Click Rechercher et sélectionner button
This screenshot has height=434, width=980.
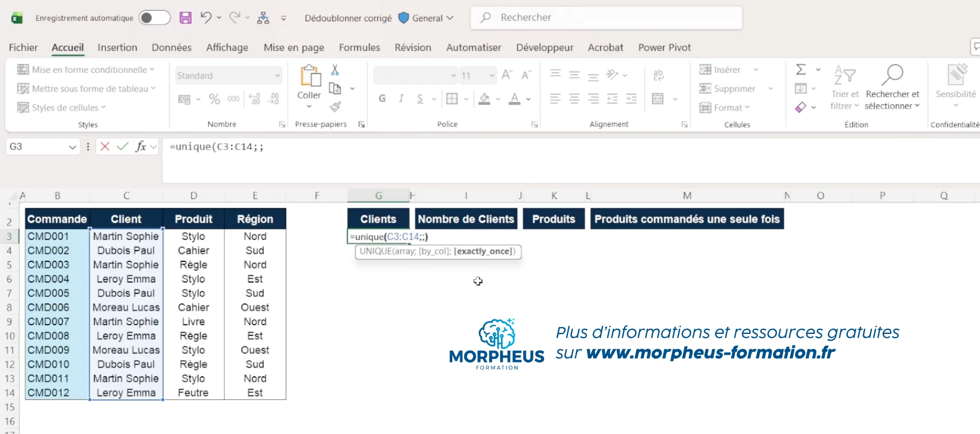pos(892,87)
